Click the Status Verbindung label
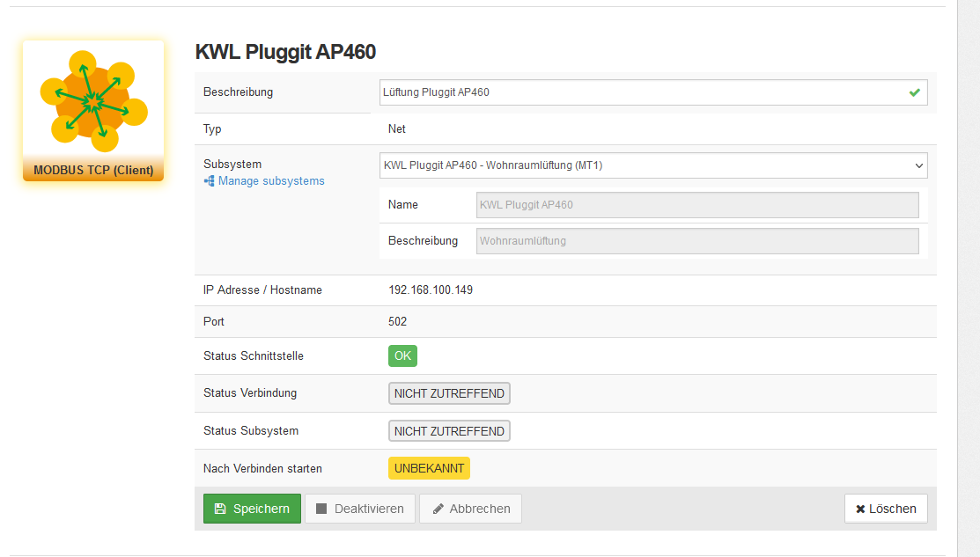The height and width of the screenshot is (557, 980). click(x=250, y=392)
